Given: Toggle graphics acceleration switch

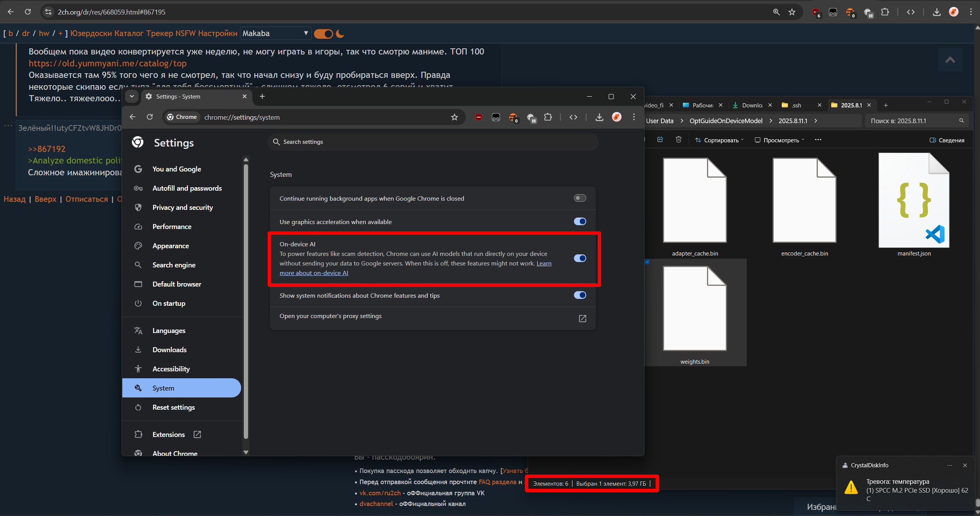Looking at the screenshot, I should pyautogui.click(x=580, y=221).
